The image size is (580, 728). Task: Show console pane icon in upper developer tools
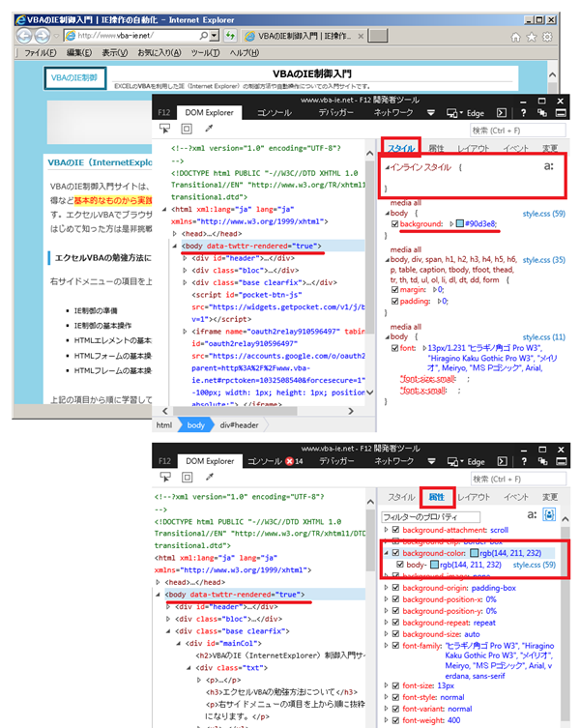(x=502, y=113)
